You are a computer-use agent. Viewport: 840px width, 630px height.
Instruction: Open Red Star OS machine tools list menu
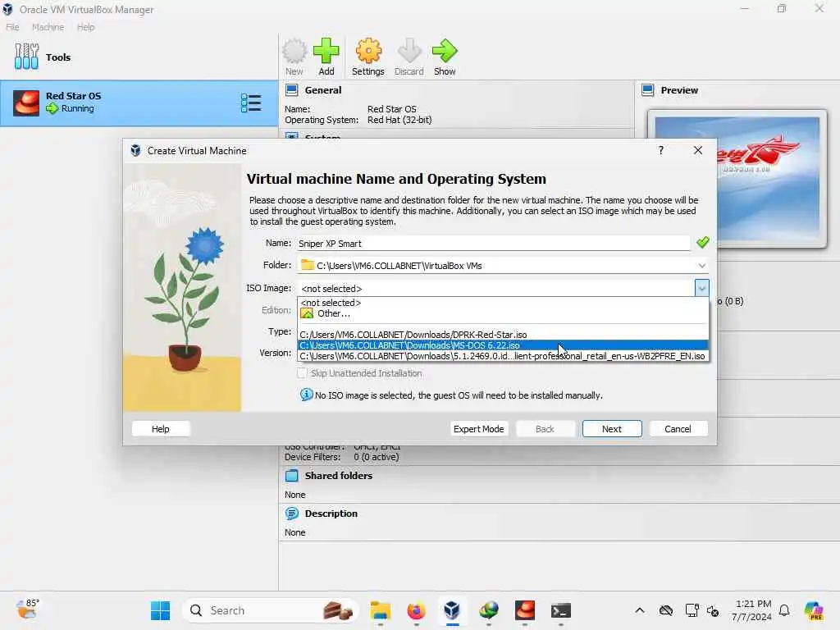coord(251,103)
